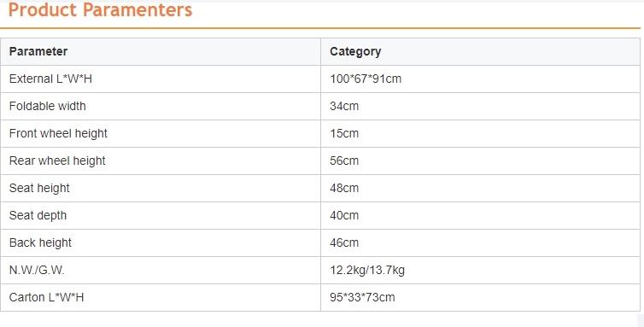Click the 48cm seat height value

(344, 188)
